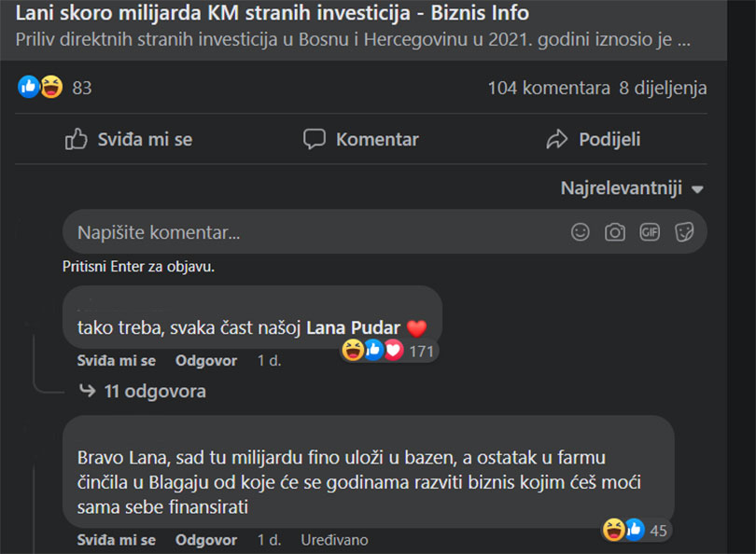Open the article title link about investicija
Image resolution: width=756 pixels, height=554 pixels.
(273, 13)
